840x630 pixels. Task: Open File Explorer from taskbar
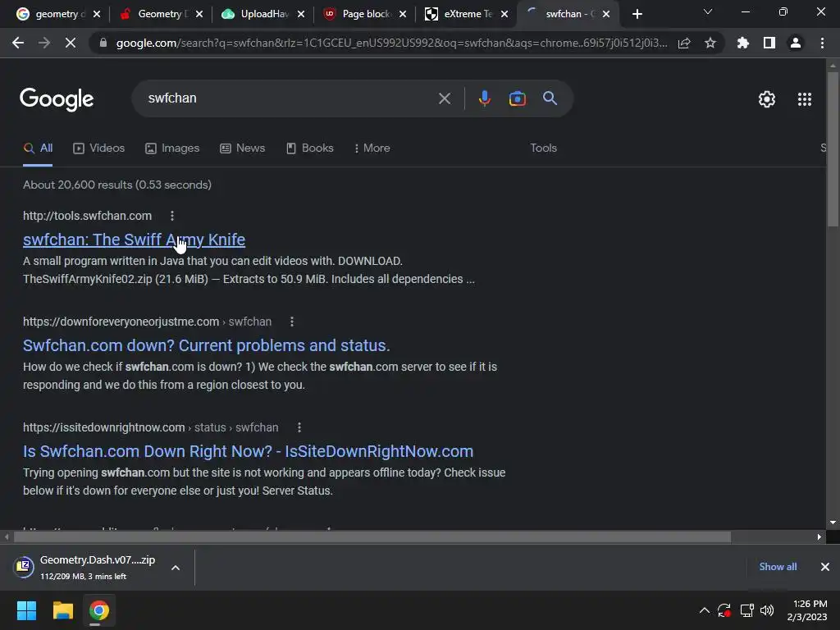62,610
